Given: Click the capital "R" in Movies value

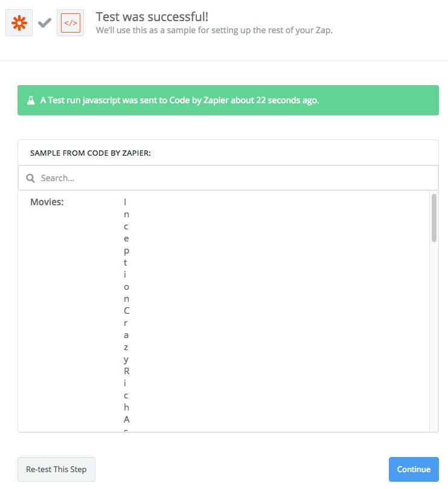Looking at the screenshot, I should coord(126,371).
